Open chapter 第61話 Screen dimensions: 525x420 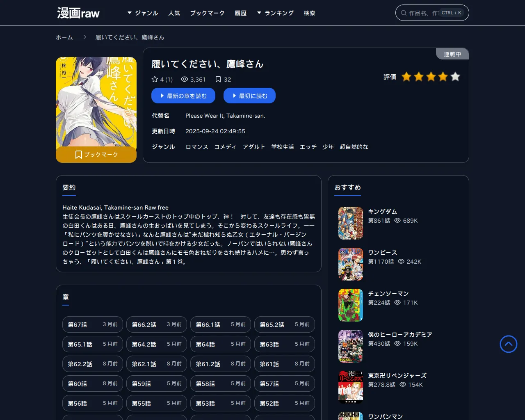(x=285, y=364)
